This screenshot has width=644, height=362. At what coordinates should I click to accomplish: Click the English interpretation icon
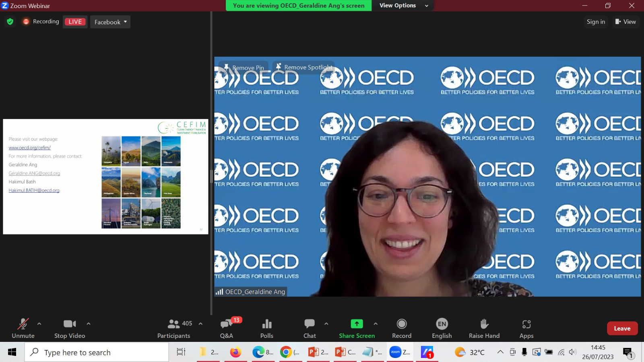(442, 328)
